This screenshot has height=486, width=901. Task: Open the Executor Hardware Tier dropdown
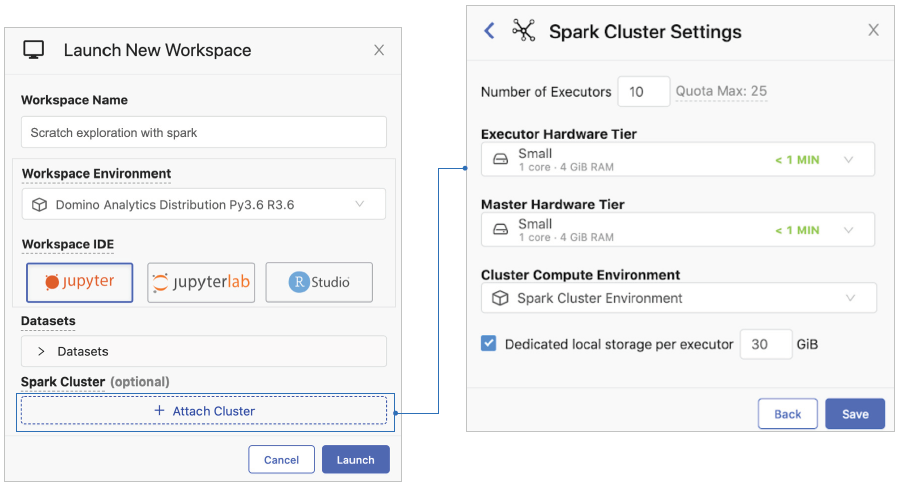click(x=849, y=160)
